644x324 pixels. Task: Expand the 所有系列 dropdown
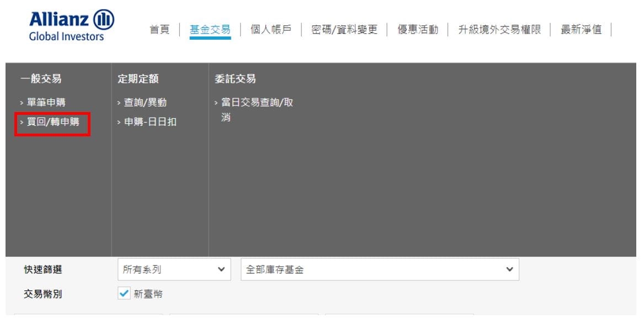[x=174, y=269]
